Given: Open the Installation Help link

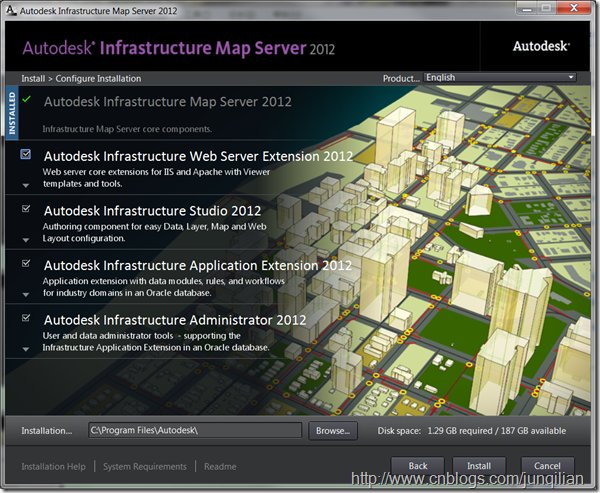Looking at the screenshot, I should (54, 467).
